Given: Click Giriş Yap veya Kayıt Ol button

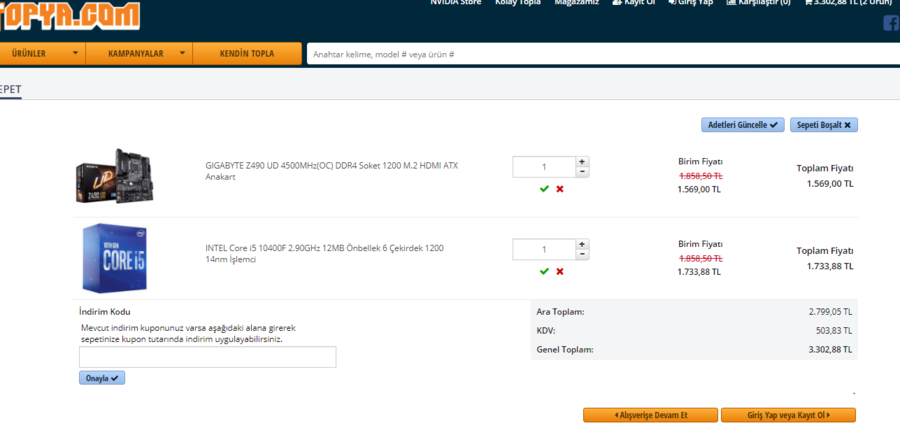Looking at the screenshot, I should pyautogui.click(x=788, y=415).
